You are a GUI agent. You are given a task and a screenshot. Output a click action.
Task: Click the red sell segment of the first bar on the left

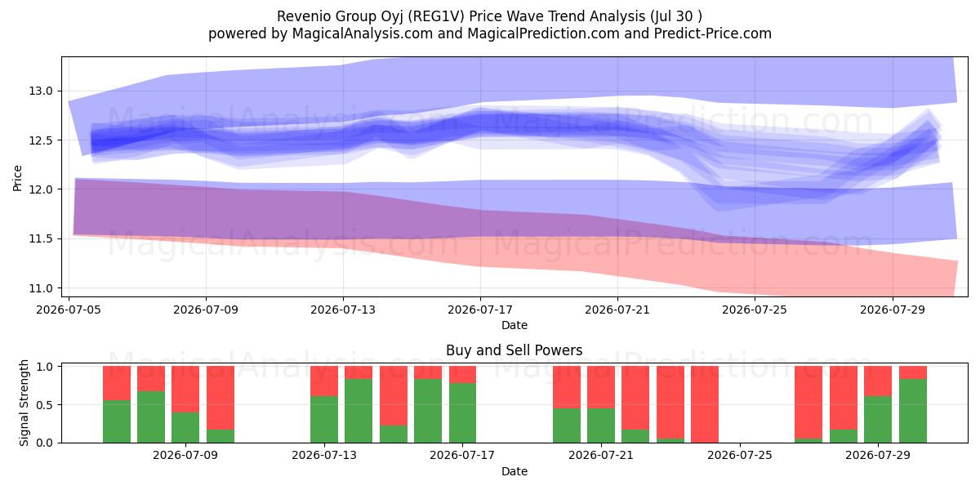coord(117,383)
